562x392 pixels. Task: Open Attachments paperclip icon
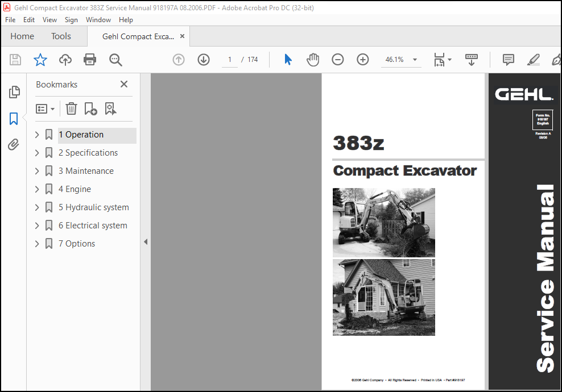pyautogui.click(x=14, y=145)
